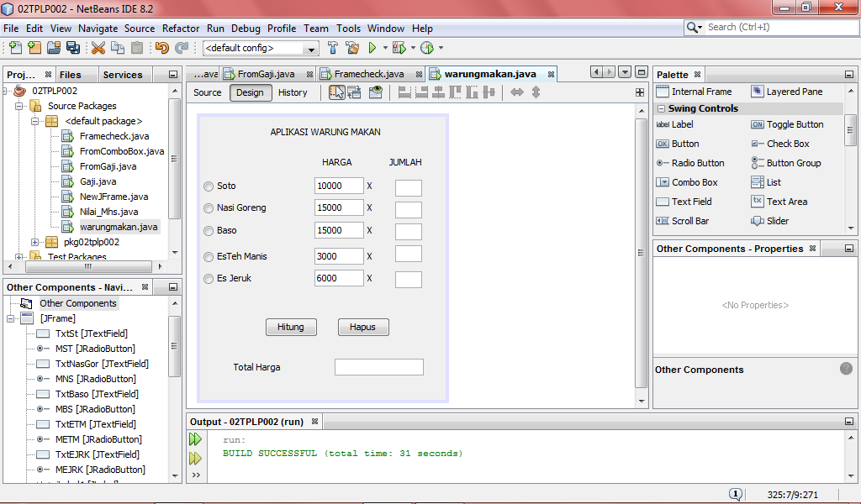This screenshot has height=504, width=861.
Task: Click the Save All disks icon
Action: [72, 48]
